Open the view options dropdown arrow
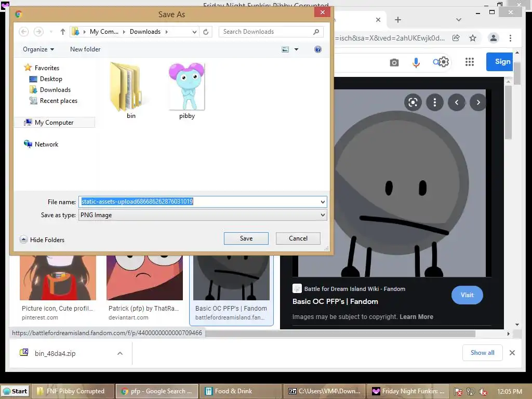 coord(296,49)
